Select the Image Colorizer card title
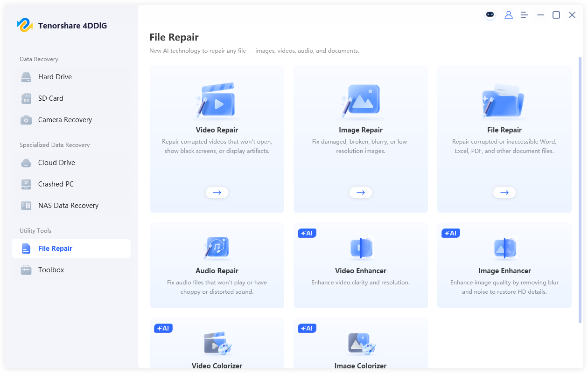Image resolution: width=588 pixels, height=373 pixels. point(361,366)
